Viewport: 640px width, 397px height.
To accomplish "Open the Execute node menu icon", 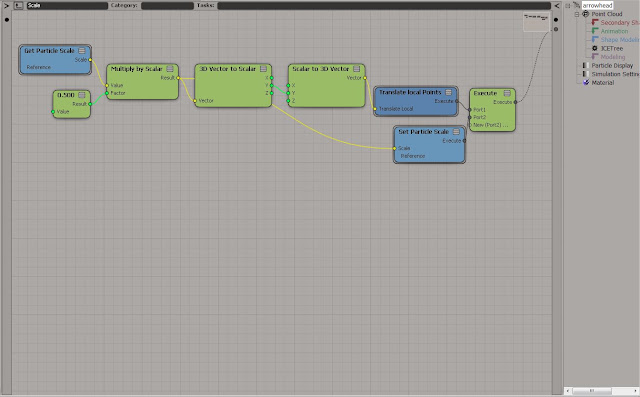I will click(507, 93).
